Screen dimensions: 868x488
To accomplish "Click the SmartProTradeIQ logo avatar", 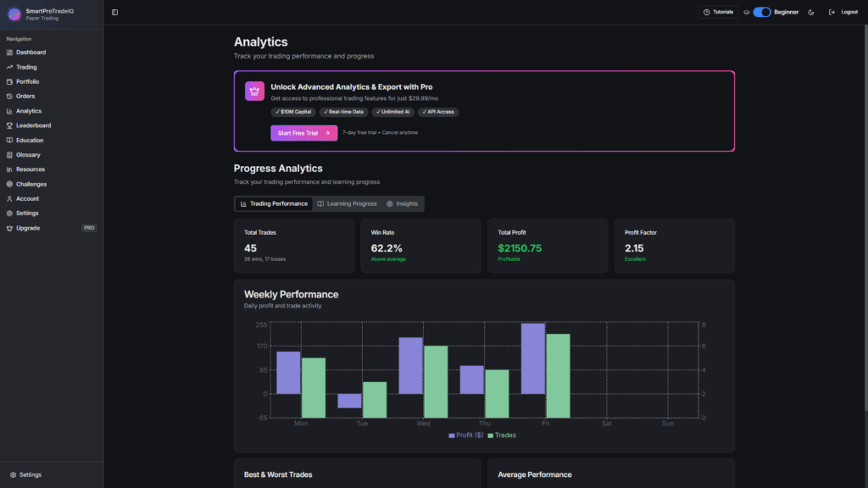I will pyautogui.click(x=14, y=14).
